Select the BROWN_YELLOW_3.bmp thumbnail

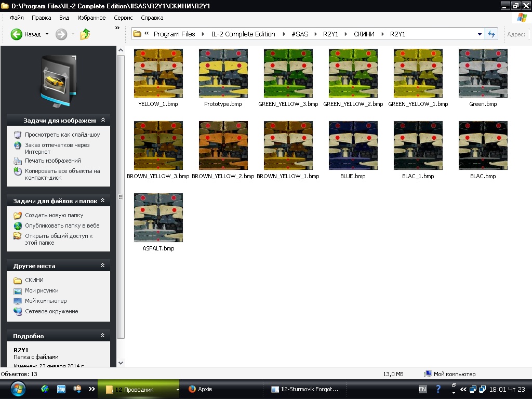click(158, 145)
